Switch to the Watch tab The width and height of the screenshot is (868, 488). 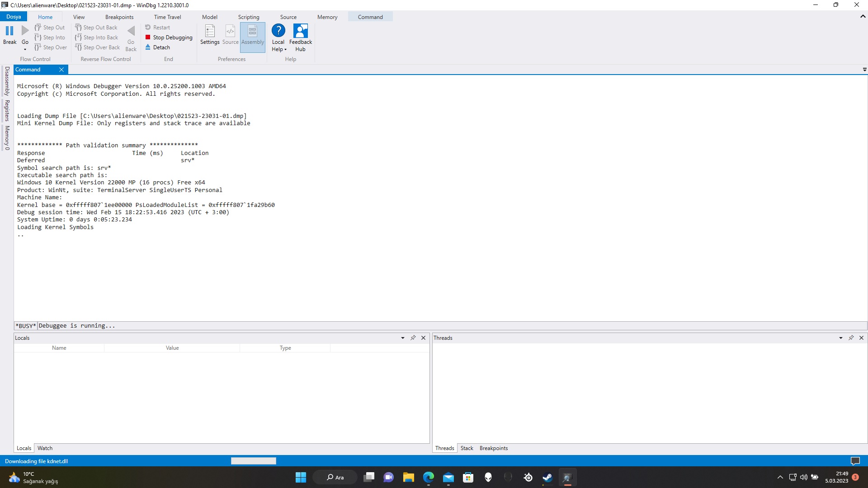coord(45,448)
